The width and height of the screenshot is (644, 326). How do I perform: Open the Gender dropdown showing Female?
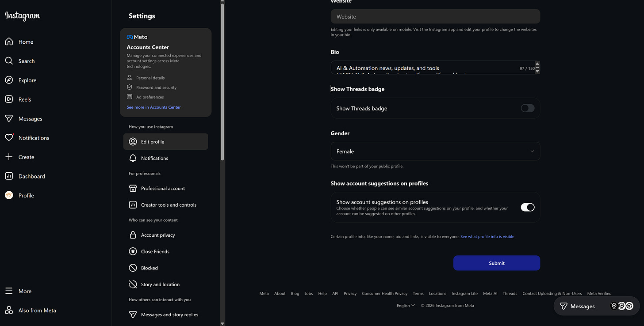pos(435,151)
